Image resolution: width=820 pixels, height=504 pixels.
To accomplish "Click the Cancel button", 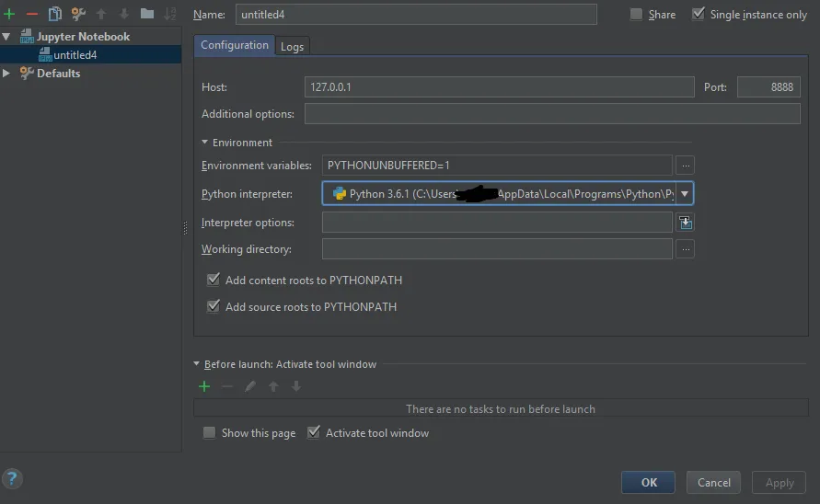I will [713, 482].
